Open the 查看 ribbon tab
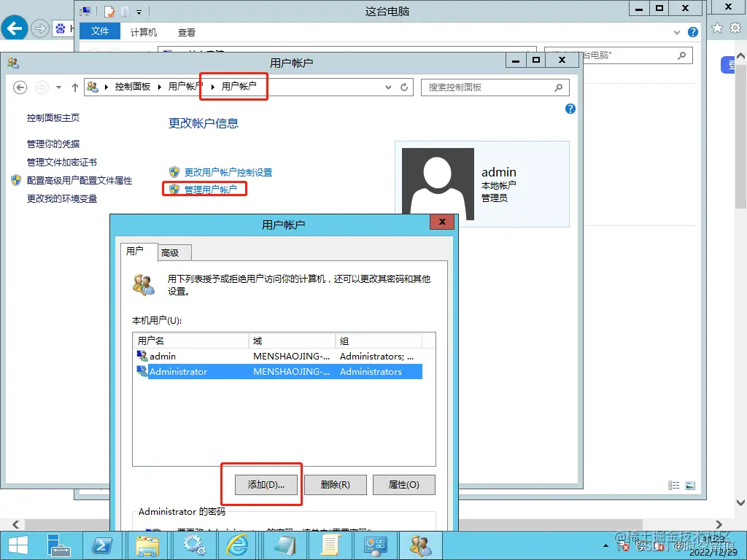 pos(187,32)
